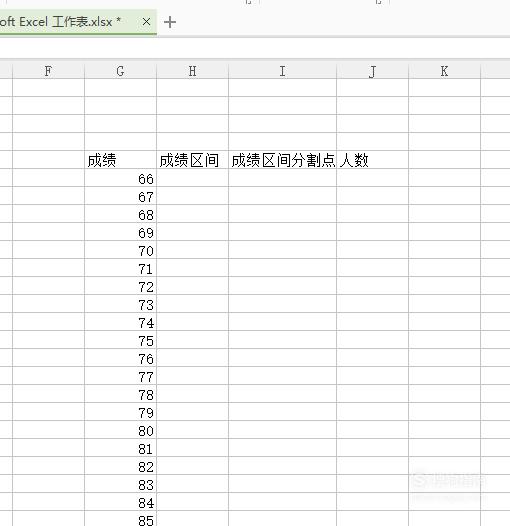This screenshot has width=510, height=526.
Task: Select the cell containing 79
Action: pos(120,412)
